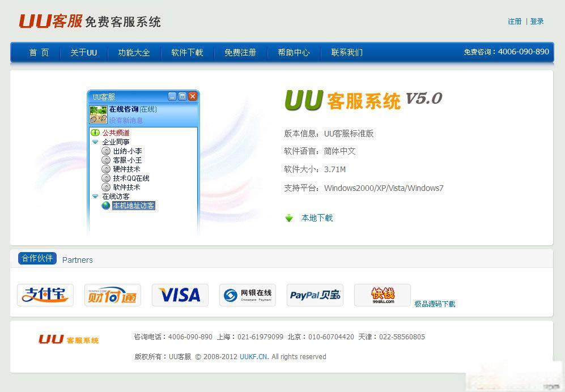This screenshot has height=392, width=565.
Task: Click the PayPal partner logo
Action: [x=315, y=295]
